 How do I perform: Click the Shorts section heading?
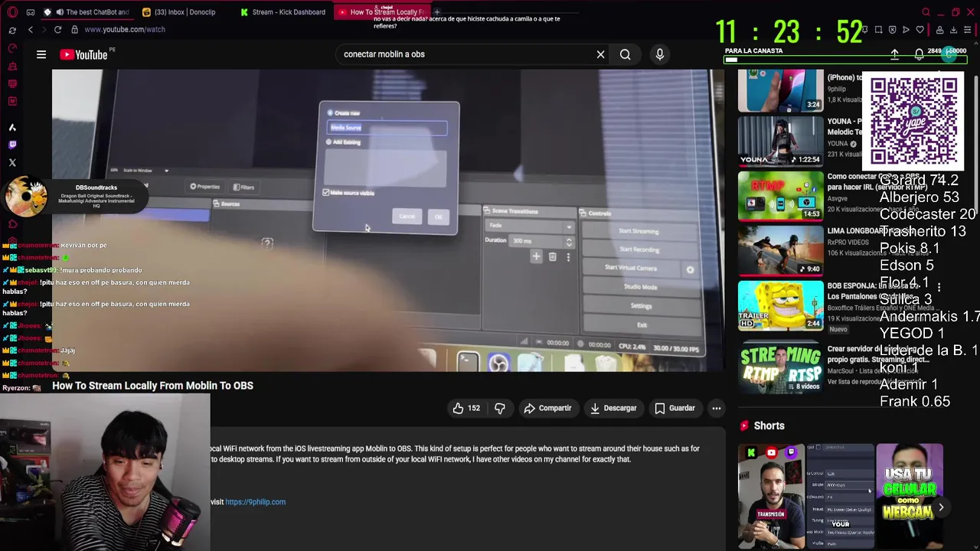click(x=769, y=425)
